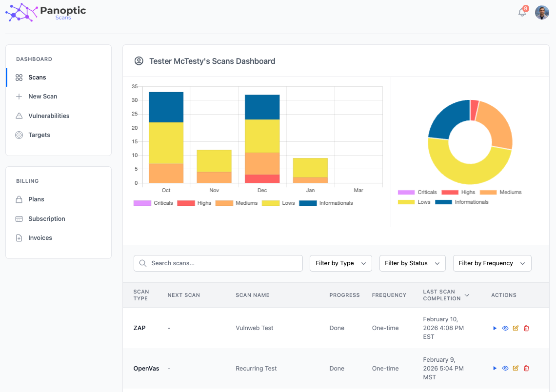
Task: Open the Filter by Type dropdown
Action: coord(340,263)
